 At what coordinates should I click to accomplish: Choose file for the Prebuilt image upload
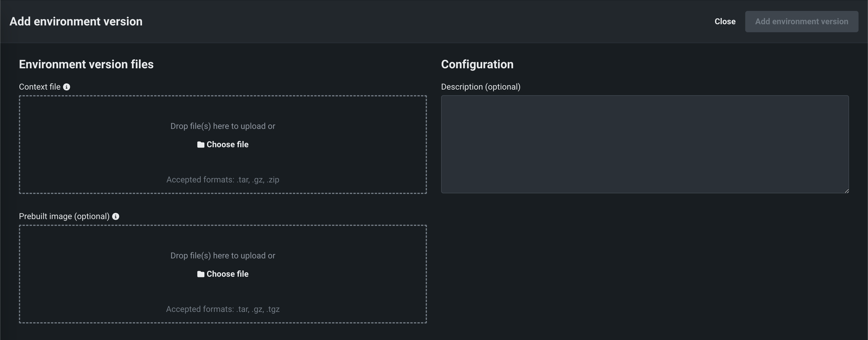(x=227, y=274)
